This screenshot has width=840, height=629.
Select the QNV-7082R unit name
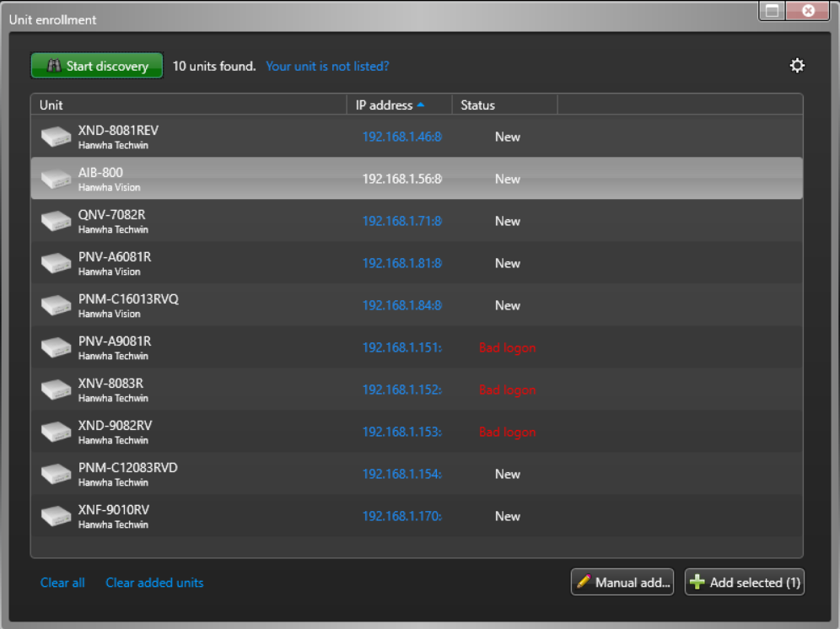click(x=112, y=214)
